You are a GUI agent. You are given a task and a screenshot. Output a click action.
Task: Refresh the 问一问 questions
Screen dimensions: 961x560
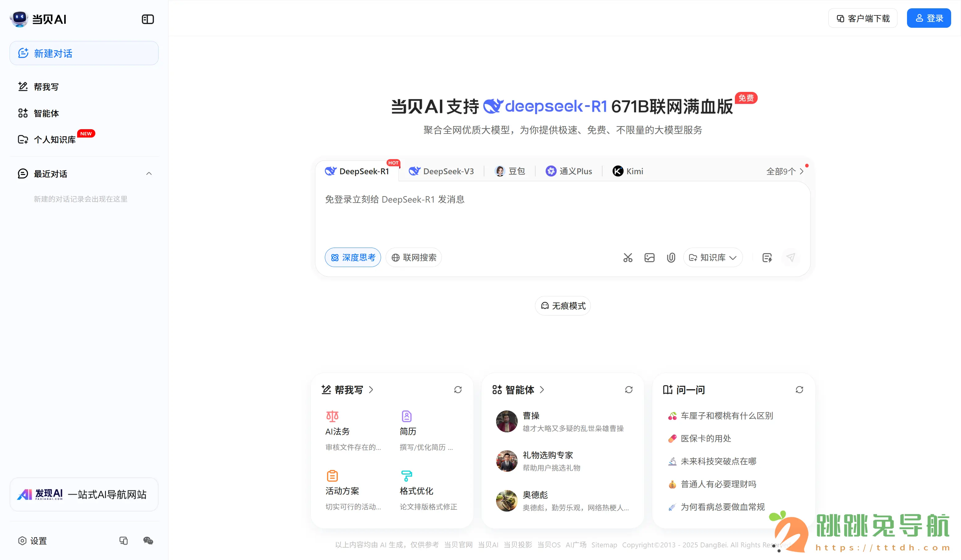800,389
